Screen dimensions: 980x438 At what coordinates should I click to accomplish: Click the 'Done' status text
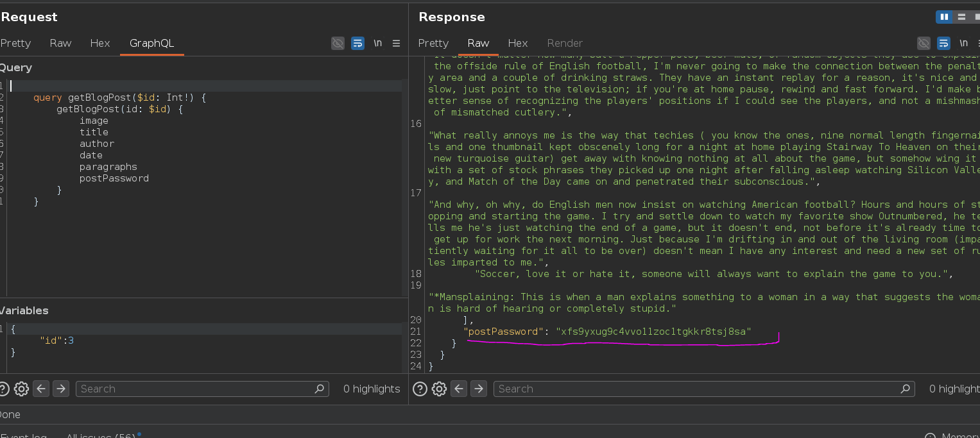point(9,415)
